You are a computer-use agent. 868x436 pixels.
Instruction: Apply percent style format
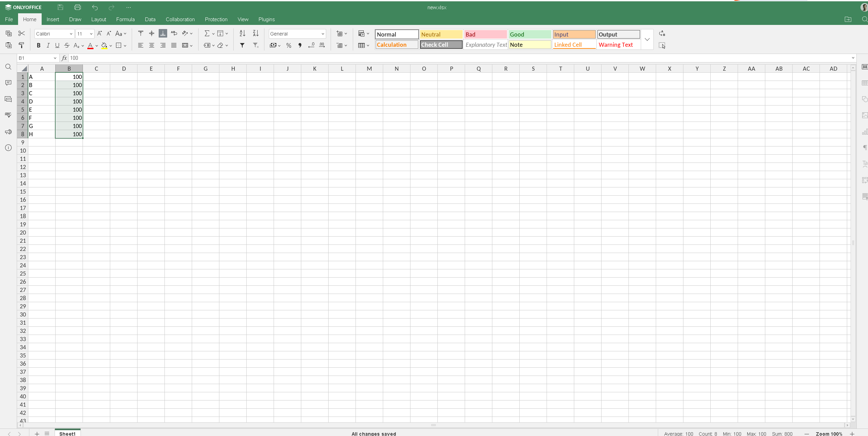coord(289,45)
